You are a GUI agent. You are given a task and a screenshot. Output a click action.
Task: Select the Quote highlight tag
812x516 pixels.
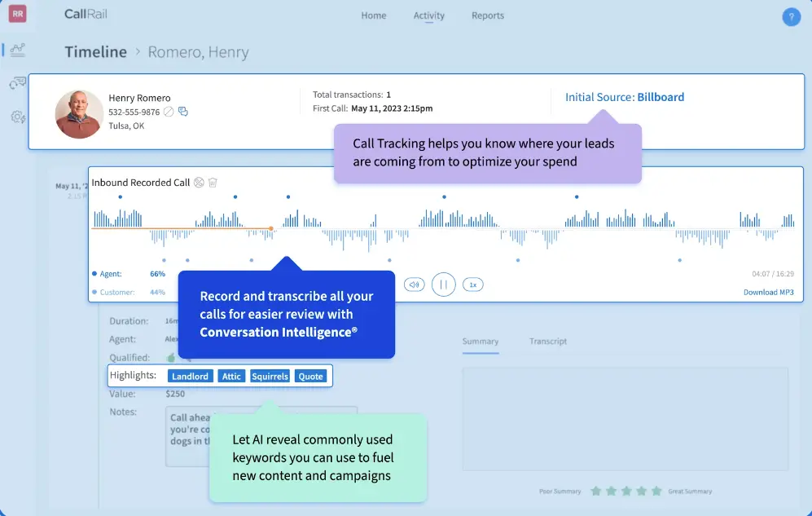click(x=311, y=376)
